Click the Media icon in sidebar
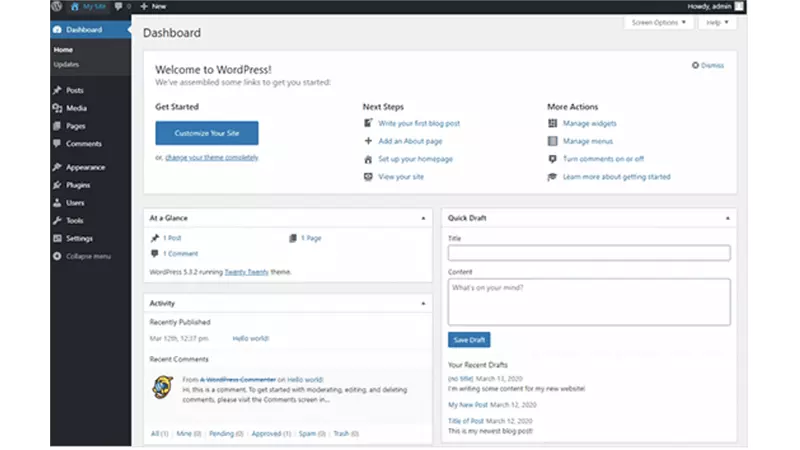Screen dimensions: 800x450 (x=57, y=108)
